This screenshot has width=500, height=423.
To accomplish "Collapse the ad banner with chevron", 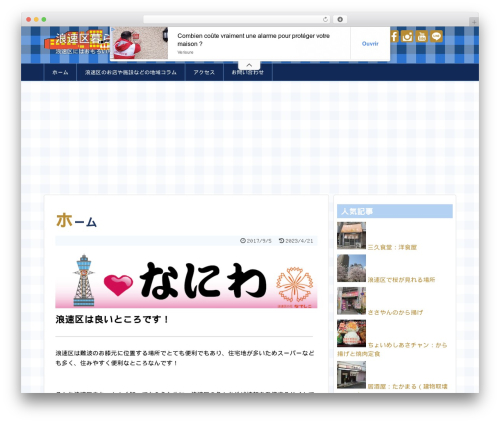I will coord(249,65).
